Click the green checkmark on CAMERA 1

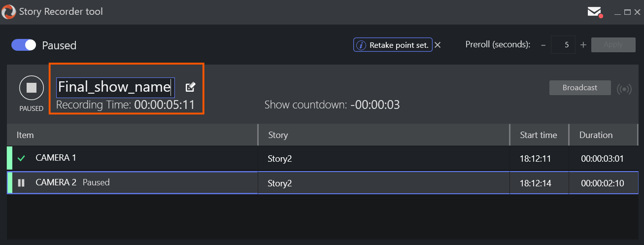click(x=21, y=158)
